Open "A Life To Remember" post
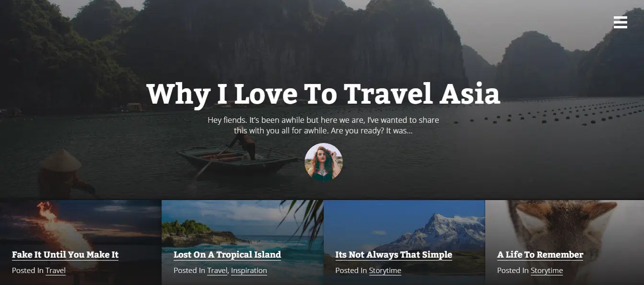 (540, 255)
